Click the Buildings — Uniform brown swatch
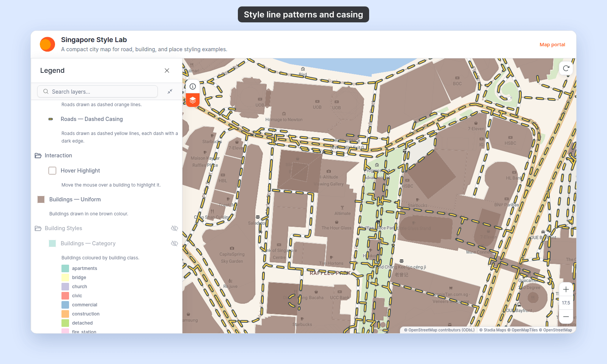 [41, 199]
